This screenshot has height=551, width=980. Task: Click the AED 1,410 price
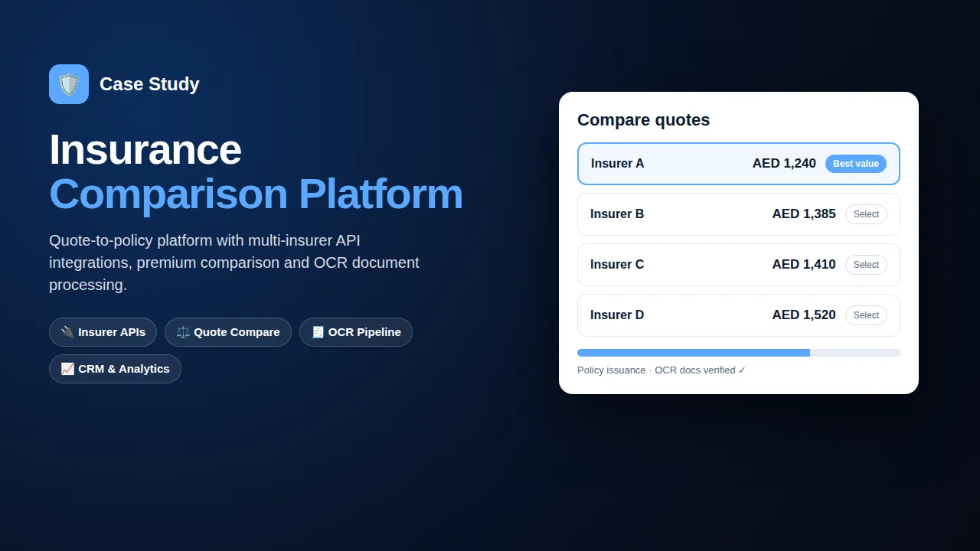[804, 265]
